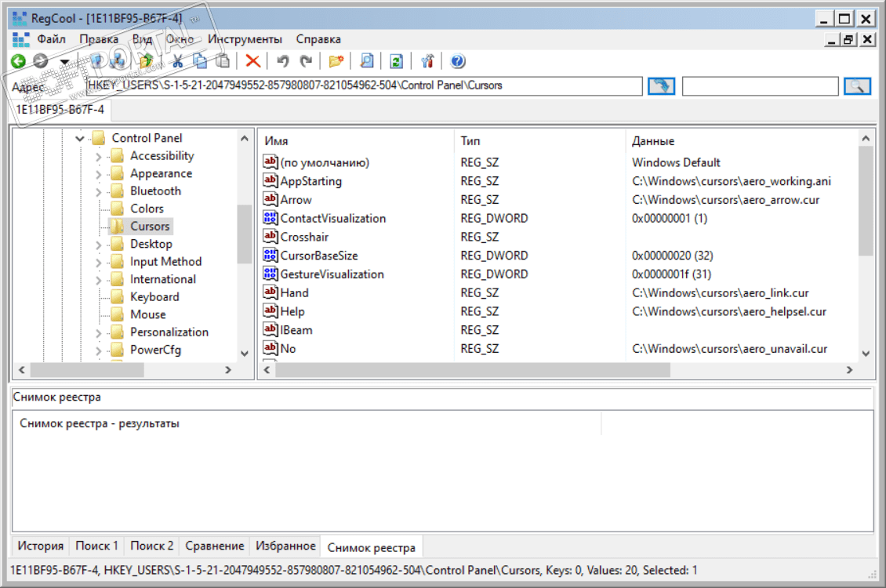Open help via blue question icon
This screenshot has width=886, height=588.
tap(458, 61)
